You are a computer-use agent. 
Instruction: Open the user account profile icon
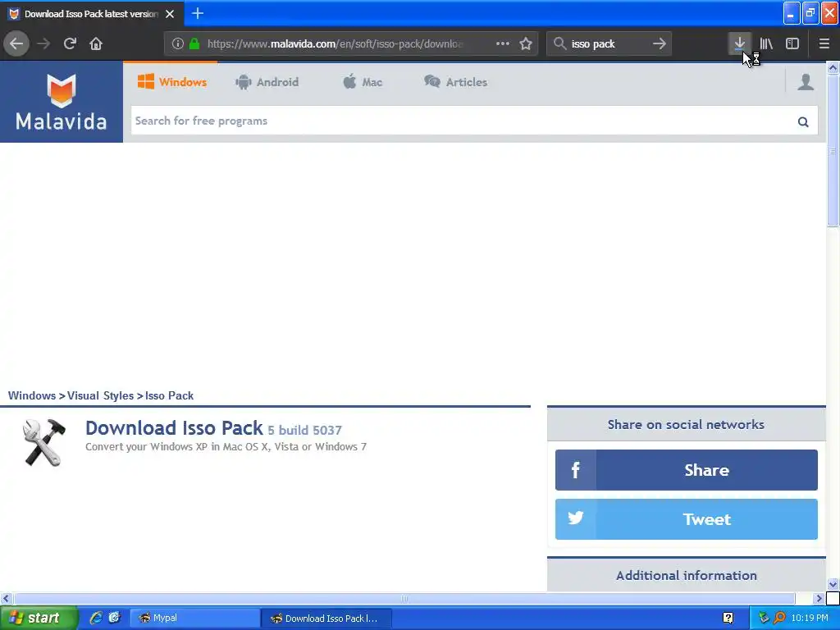pyautogui.click(x=806, y=82)
